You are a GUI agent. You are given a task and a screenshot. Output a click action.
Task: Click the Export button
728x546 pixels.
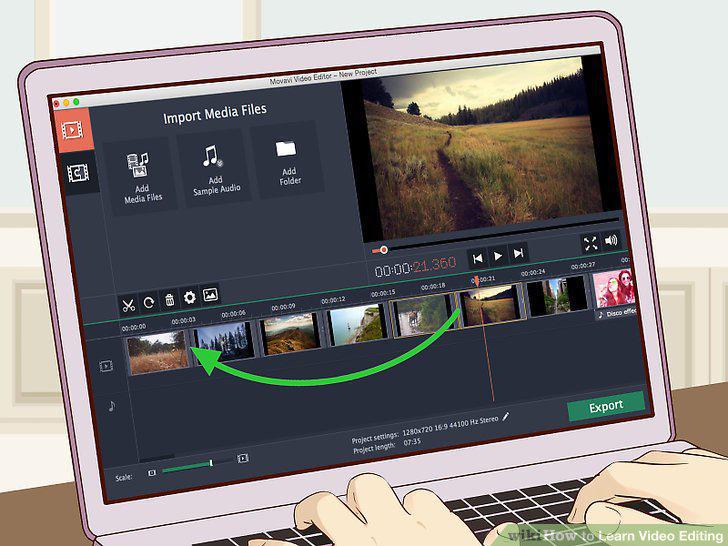[606, 407]
